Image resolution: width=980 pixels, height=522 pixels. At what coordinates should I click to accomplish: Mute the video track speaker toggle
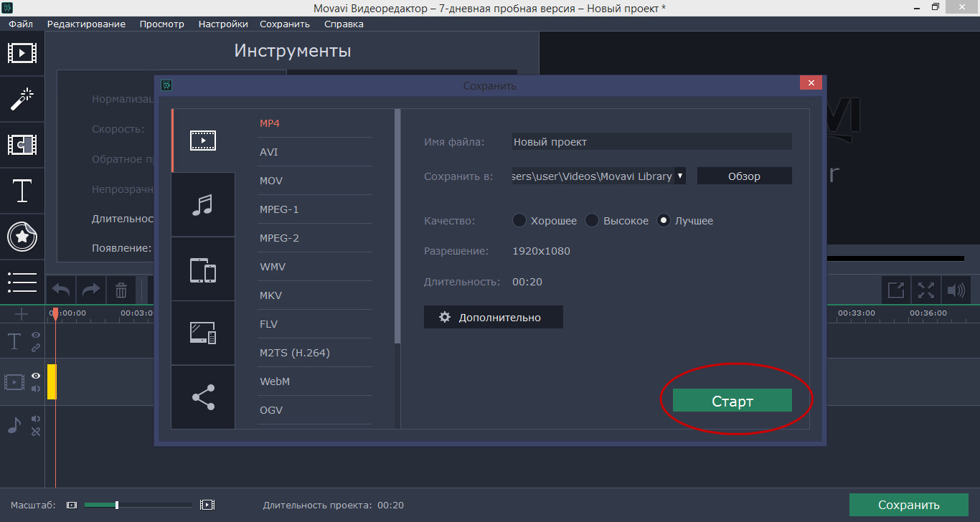[36, 389]
